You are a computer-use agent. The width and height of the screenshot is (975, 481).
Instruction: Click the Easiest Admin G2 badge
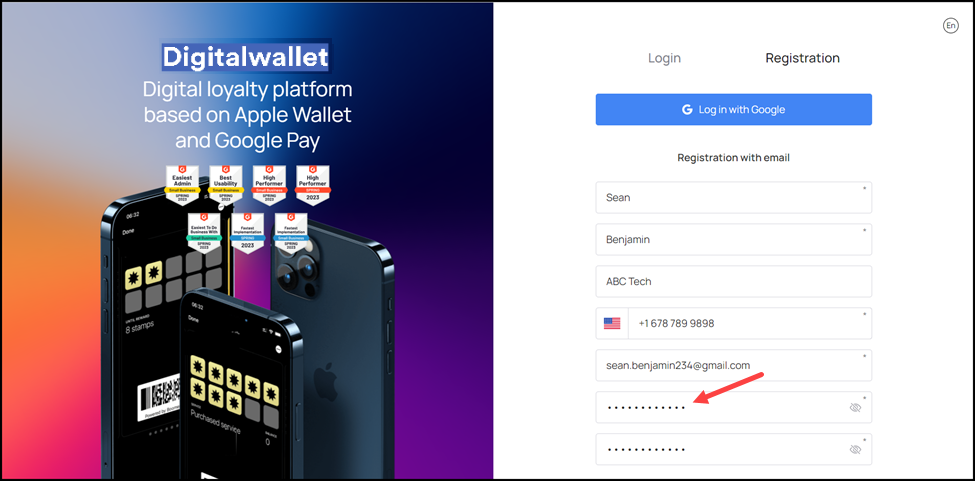[182, 185]
